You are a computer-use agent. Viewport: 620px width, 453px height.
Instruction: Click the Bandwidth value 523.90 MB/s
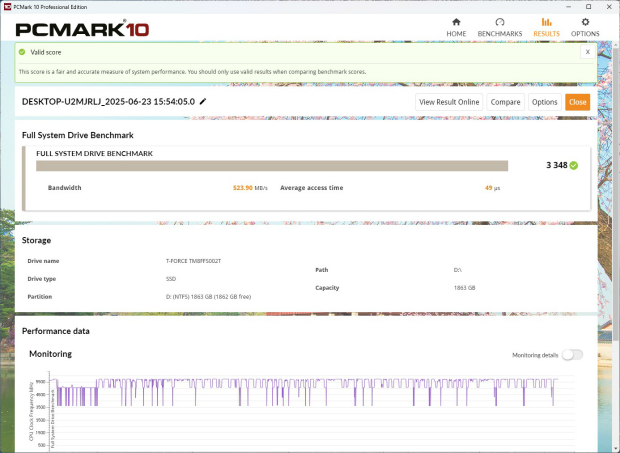coord(250,188)
